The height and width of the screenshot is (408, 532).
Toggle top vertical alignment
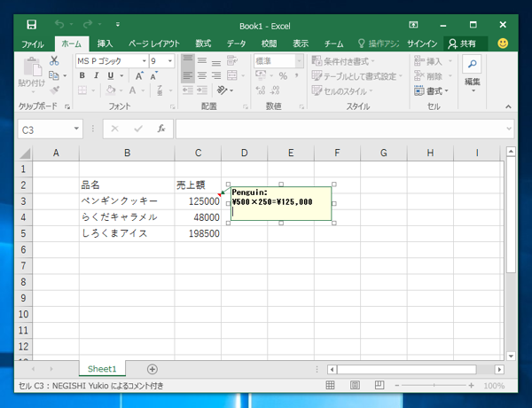click(188, 61)
